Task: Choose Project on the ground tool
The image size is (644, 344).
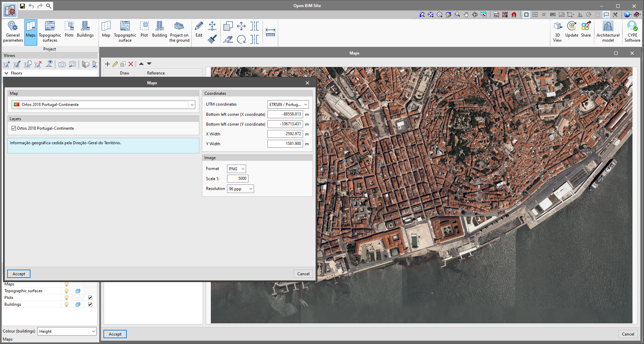Action: (x=179, y=32)
